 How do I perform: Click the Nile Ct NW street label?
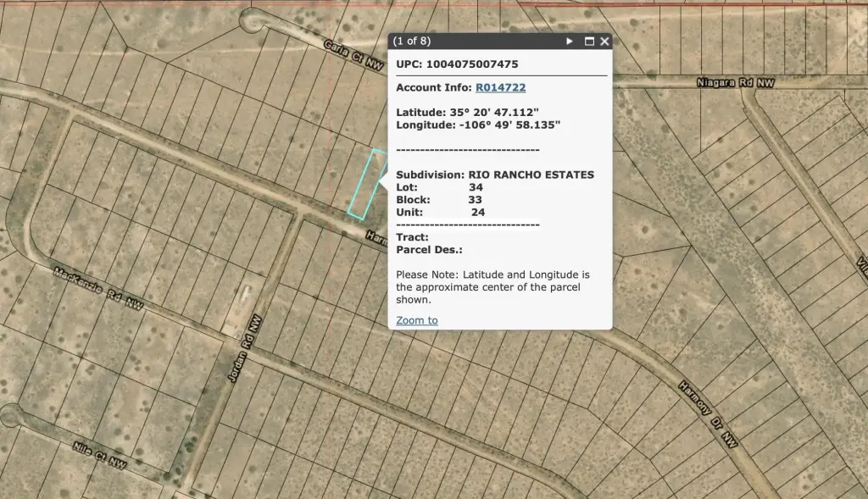point(99,456)
